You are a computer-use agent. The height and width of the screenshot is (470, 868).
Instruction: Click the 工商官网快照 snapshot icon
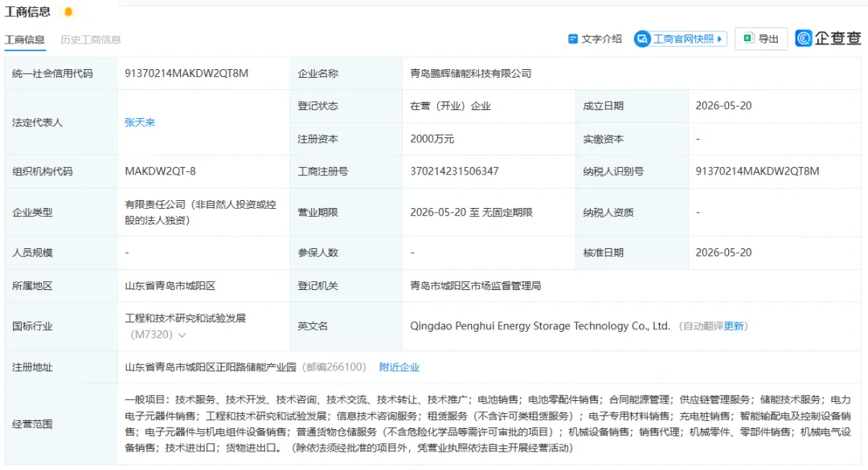(x=642, y=39)
